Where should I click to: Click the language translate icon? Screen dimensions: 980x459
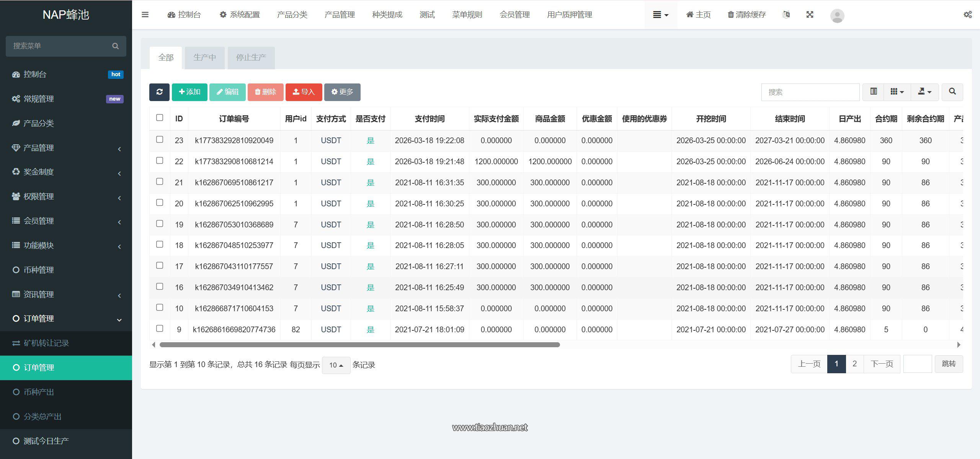click(x=786, y=15)
